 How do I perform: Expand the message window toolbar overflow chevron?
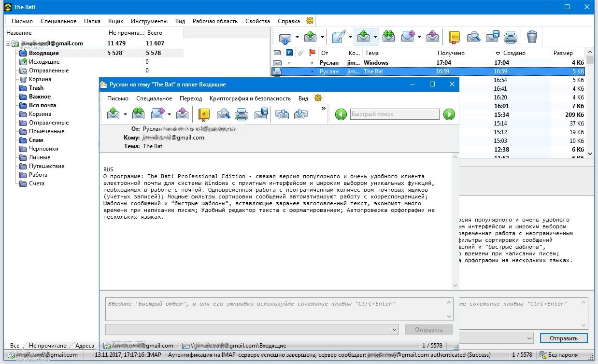[323, 109]
